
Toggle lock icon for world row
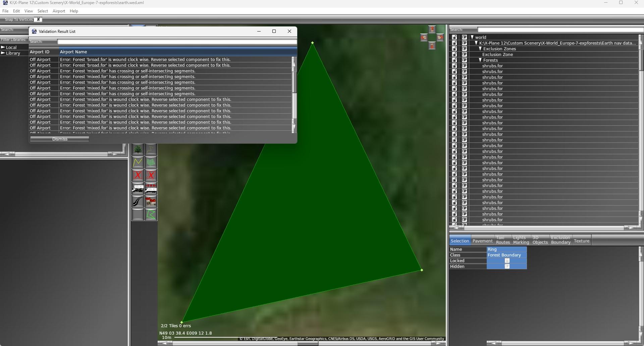tap(454, 37)
